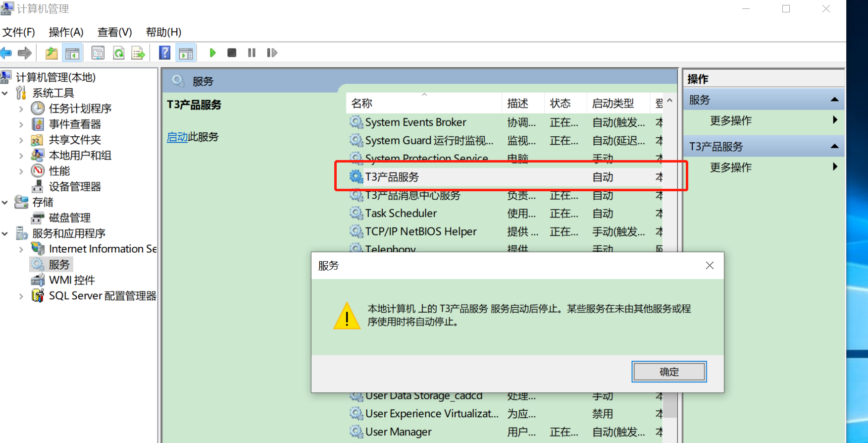Screen dimensions: 868x443
Task: Click the green Start Service play icon
Action: 212,53
